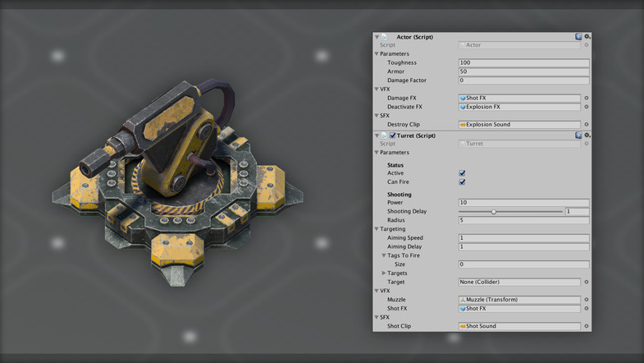Open object picker for Actor Script field

pyautogui.click(x=587, y=45)
